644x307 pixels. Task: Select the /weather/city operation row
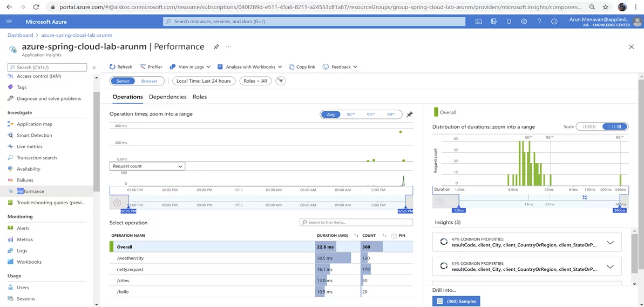(261, 258)
